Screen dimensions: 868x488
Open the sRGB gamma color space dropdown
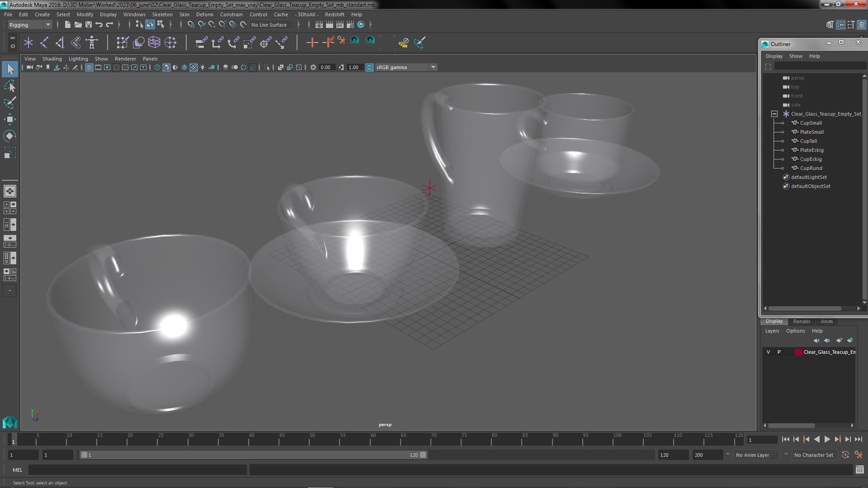click(x=433, y=67)
